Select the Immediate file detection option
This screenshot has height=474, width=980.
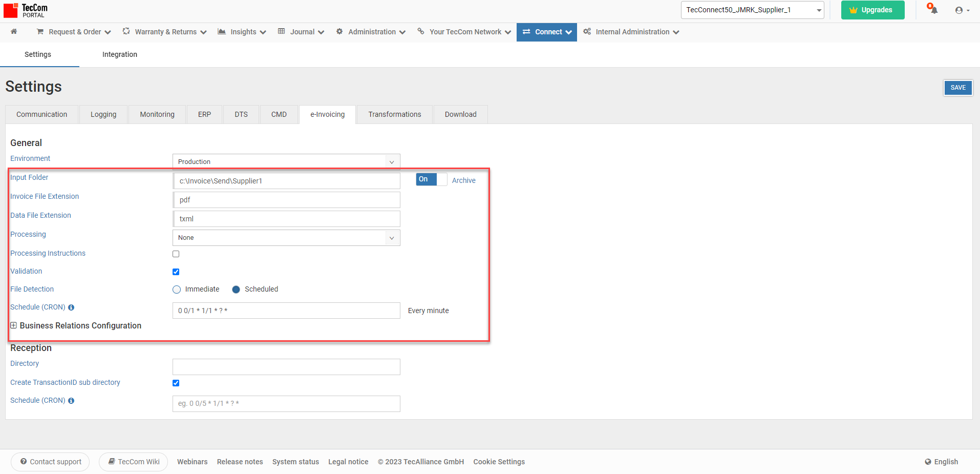(x=177, y=290)
